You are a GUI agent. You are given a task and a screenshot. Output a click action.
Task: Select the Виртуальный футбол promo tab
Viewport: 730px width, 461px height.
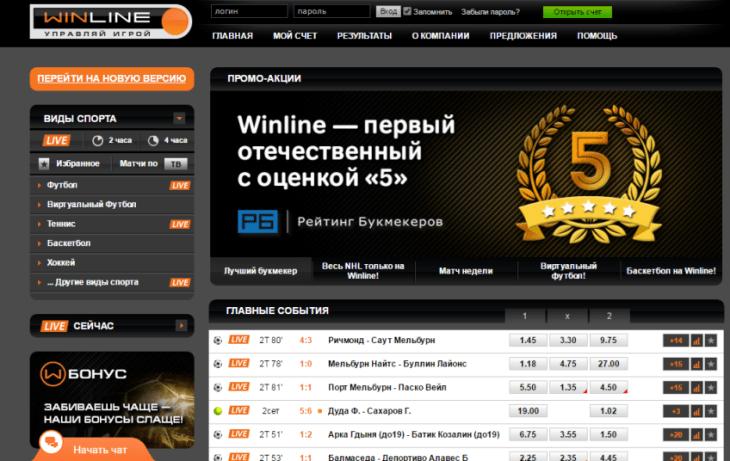[568, 271]
